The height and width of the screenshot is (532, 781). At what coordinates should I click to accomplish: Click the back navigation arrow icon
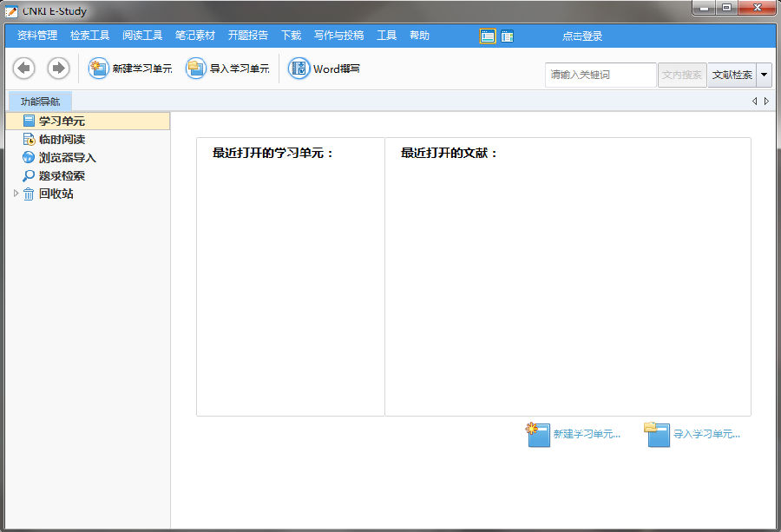(24, 68)
